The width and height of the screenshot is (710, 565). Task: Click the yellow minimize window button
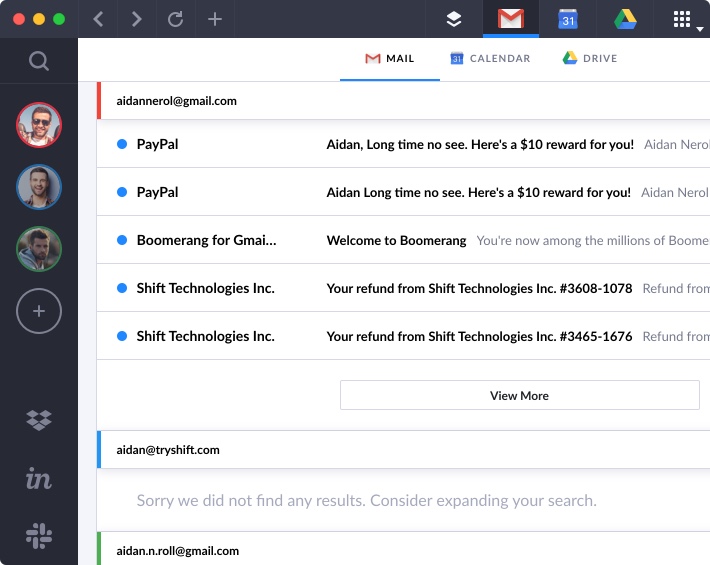click(39, 19)
